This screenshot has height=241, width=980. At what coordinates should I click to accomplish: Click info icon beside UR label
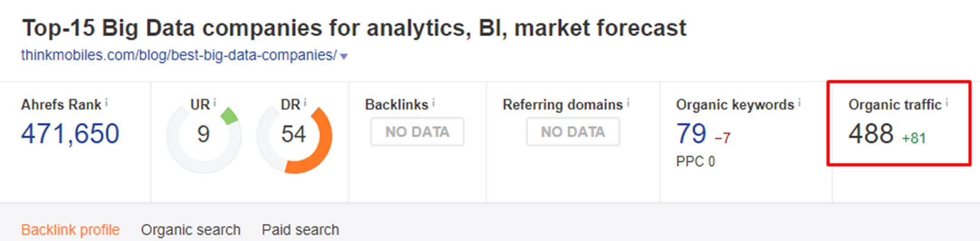pos(215,103)
